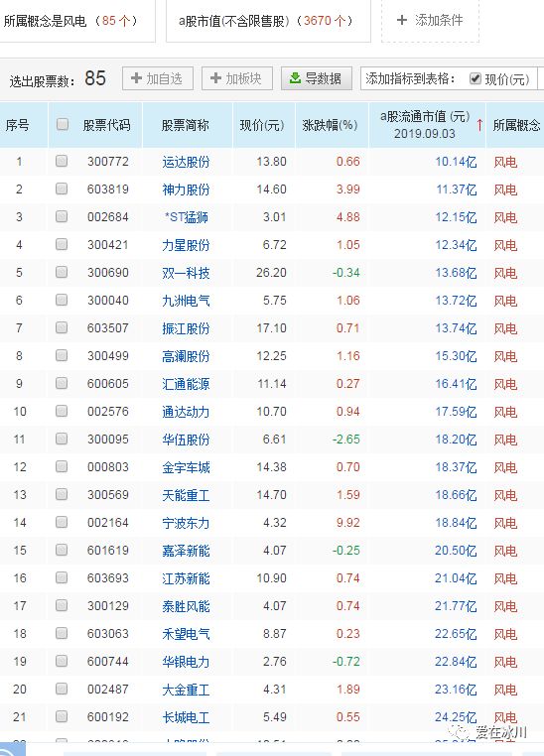
Task: Open stock link 金宇车城
Action: point(187,467)
